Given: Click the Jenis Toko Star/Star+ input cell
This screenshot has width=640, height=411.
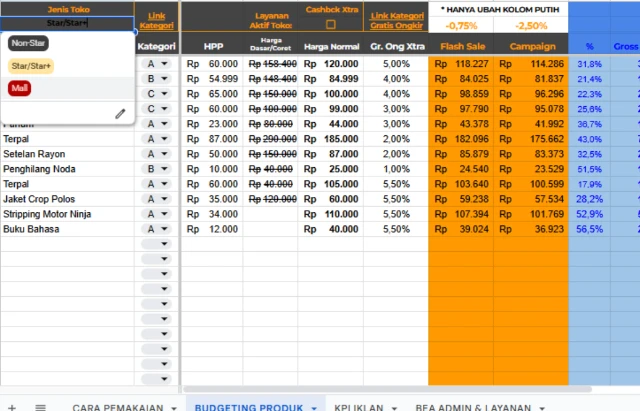Looking at the screenshot, I should 66,22.
